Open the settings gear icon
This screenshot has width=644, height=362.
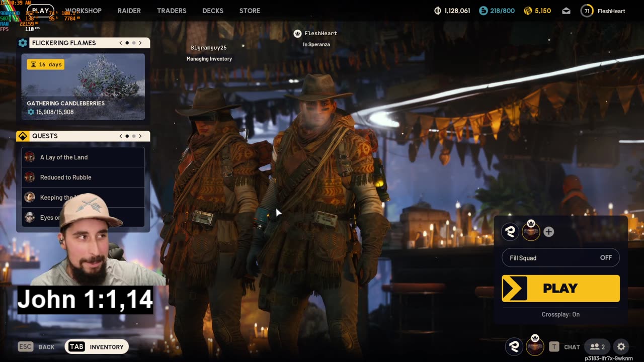click(621, 346)
